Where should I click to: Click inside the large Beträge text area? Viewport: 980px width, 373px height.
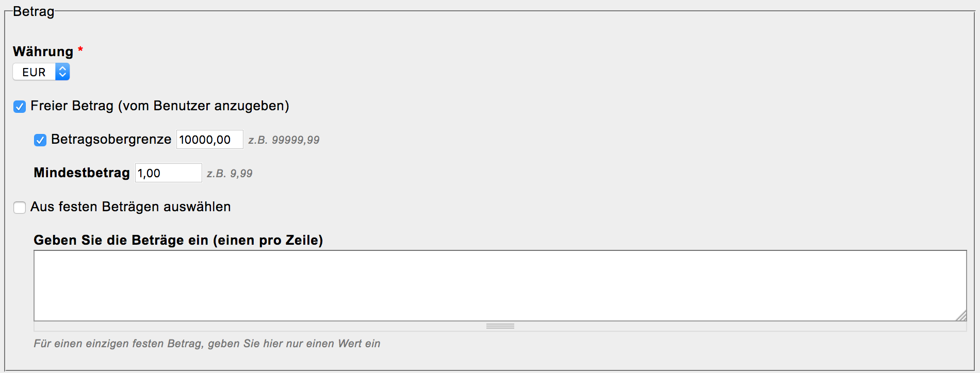pos(499,285)
